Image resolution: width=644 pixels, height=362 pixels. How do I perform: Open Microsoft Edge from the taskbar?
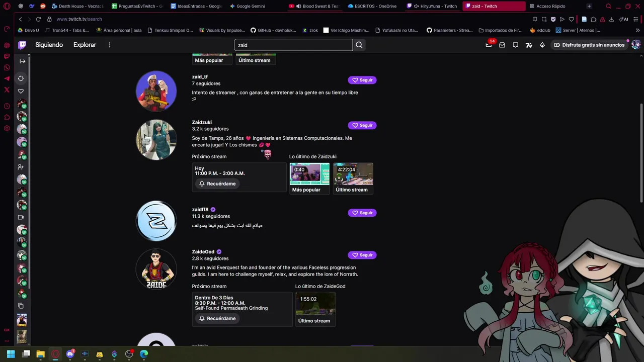(x=144, y=354)
